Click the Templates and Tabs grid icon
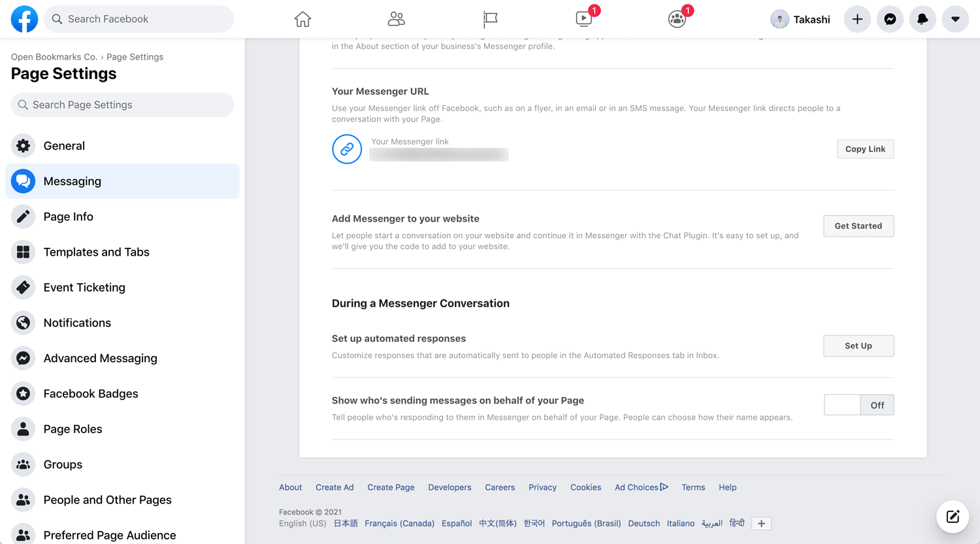 (23, 252)
